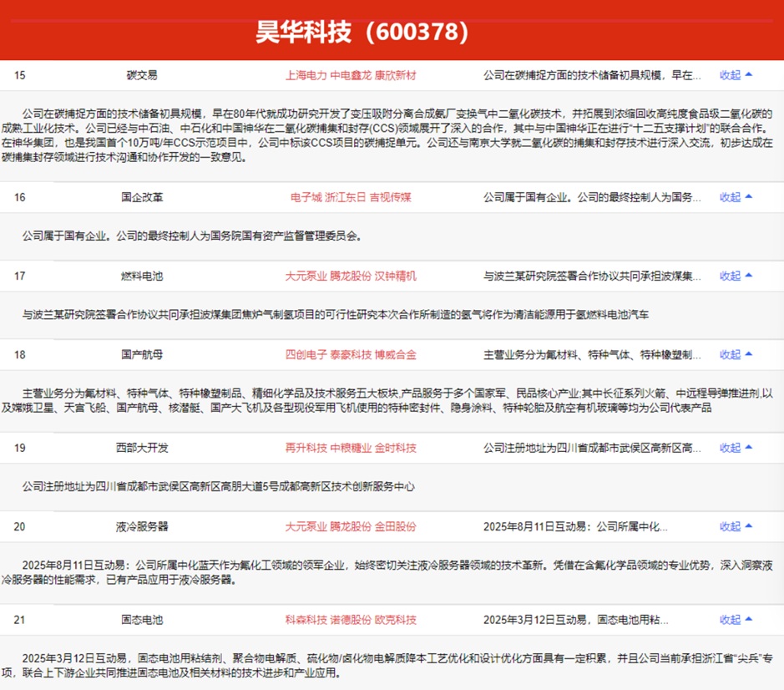This screenshot has width=784, height=690.
Task: Open 大元泵业 link in 液冷服务器 row
Action: (x=306, y=526)
